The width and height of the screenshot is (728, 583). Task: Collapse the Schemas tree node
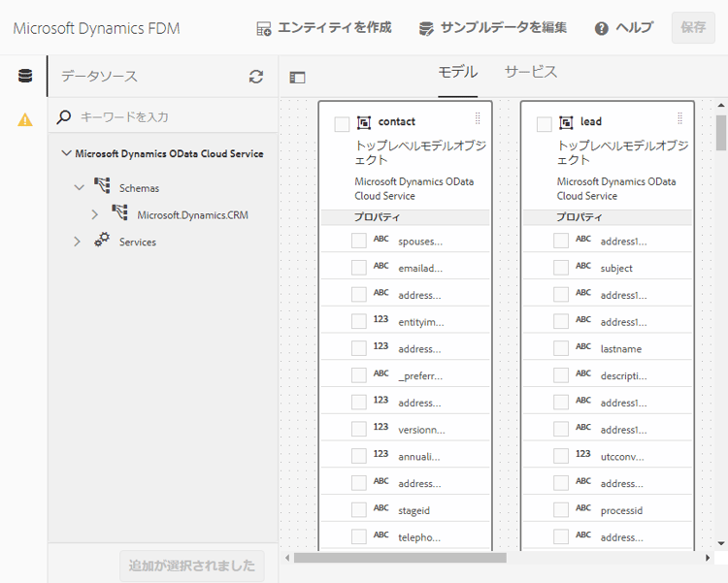coord(80,188)
